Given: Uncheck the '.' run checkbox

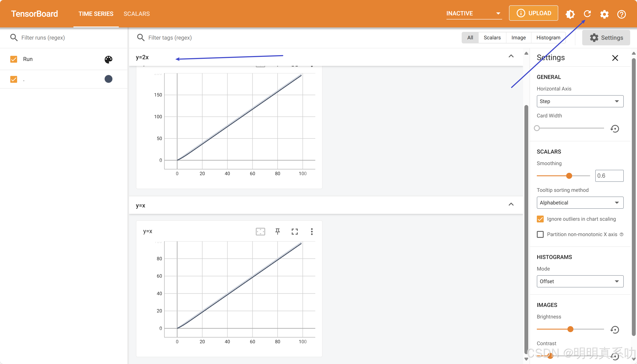Looking at the screenshot, I should pyautogui.click(x=14, y=79).
